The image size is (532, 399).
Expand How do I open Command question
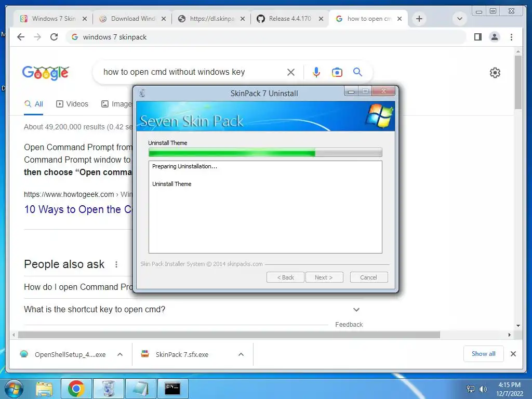pos(78,287)
